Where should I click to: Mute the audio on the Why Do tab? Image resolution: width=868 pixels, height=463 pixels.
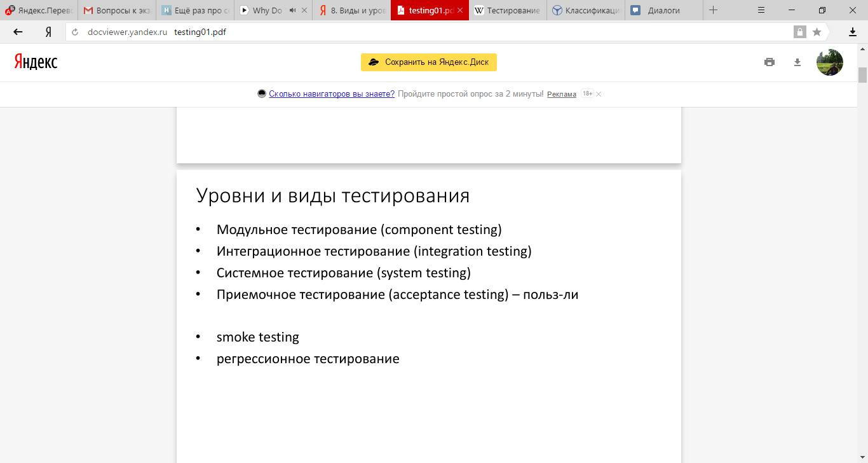coord(292,11)
